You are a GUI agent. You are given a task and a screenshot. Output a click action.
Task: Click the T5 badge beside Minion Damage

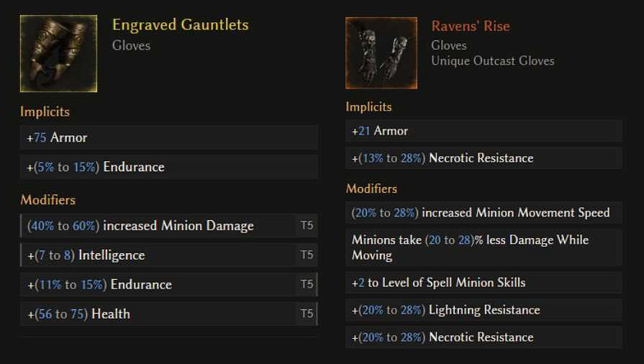point(307,226)
